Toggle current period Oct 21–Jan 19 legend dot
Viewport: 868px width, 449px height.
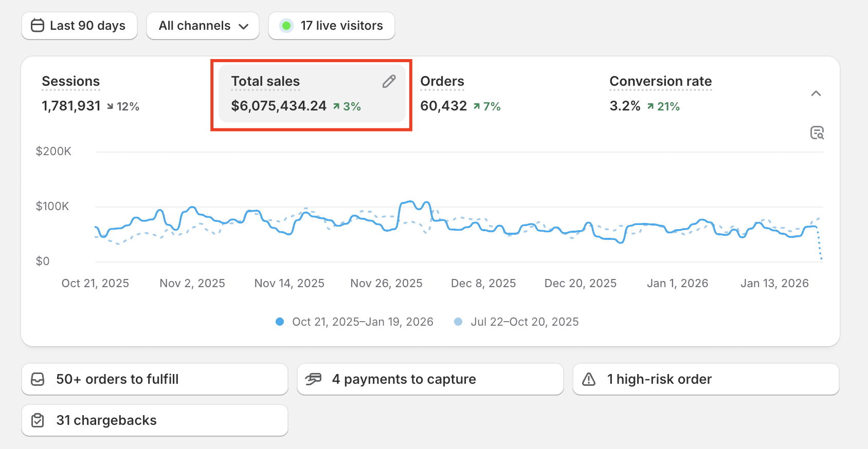(x=280, y=322)
